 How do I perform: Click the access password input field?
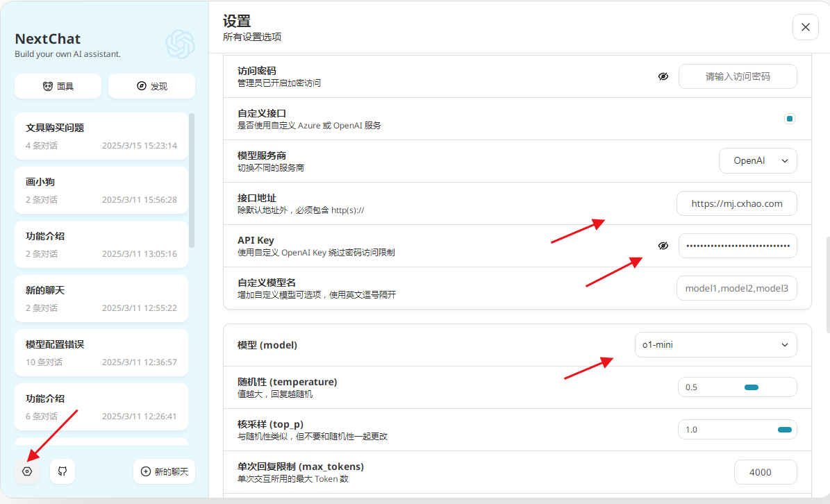coord(738,76)
